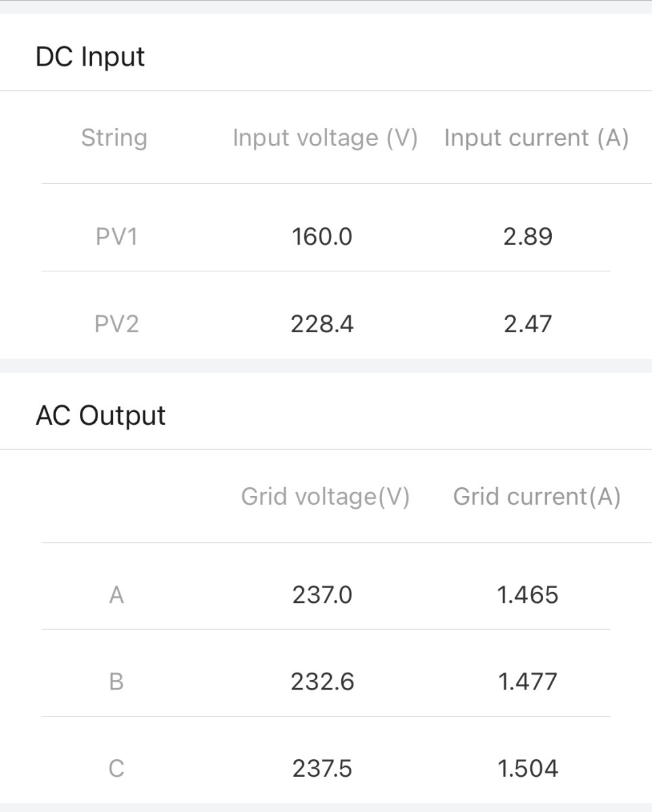Tap the DC Input section heading

tap(90, 57)
